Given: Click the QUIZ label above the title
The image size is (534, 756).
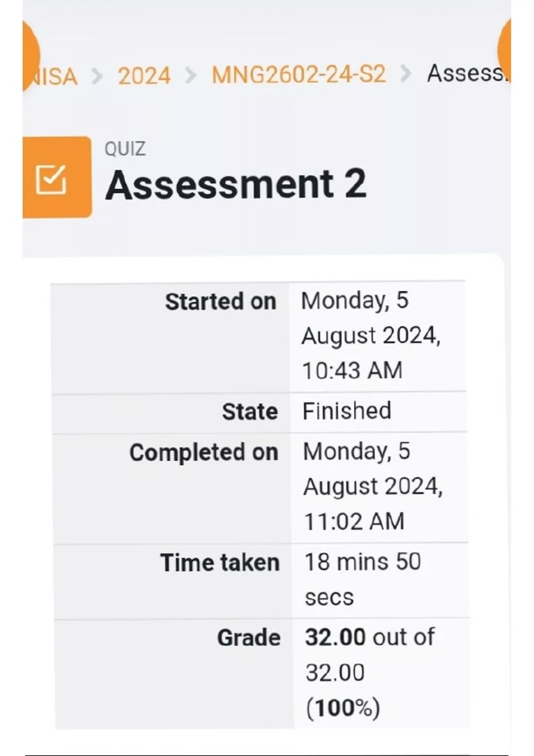Looking at the screenshot, I should tap(125, 149).
